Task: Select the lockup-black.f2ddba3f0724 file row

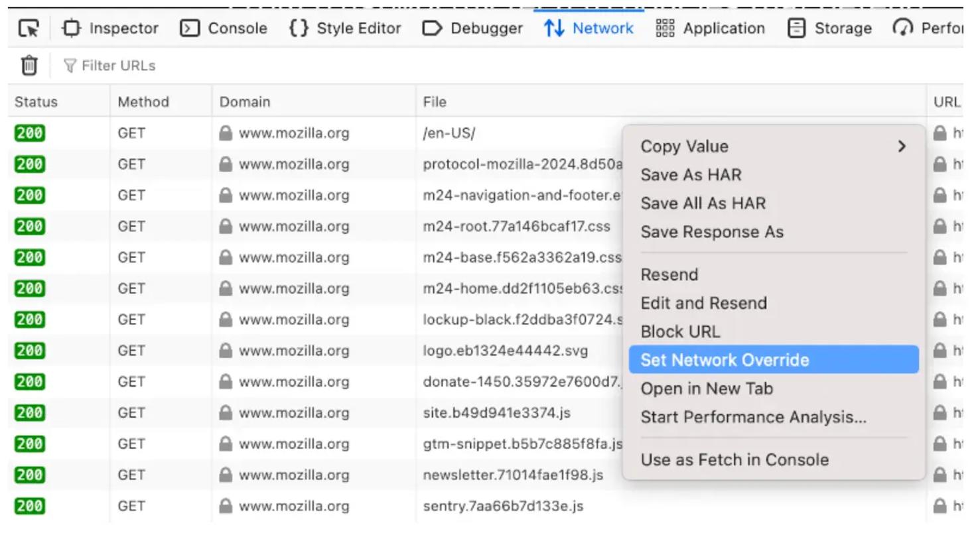Action: (523, 320)
